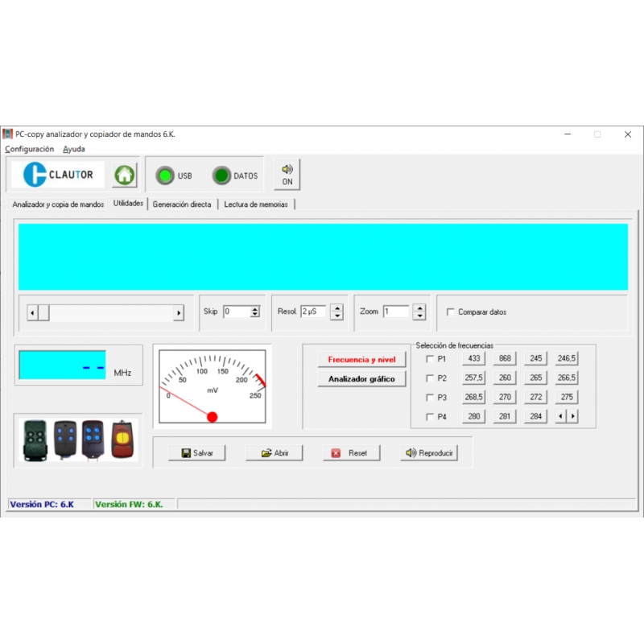Select the 272 frequency button
Screen dimensions: 644x644
pyautogui.click(x=535, y=397)
